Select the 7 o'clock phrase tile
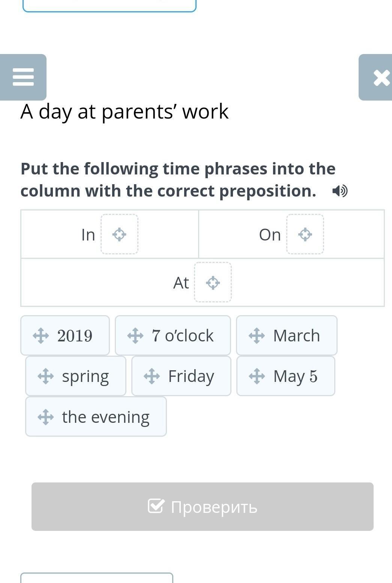This screenshot has height=583, width=392. 173,335
